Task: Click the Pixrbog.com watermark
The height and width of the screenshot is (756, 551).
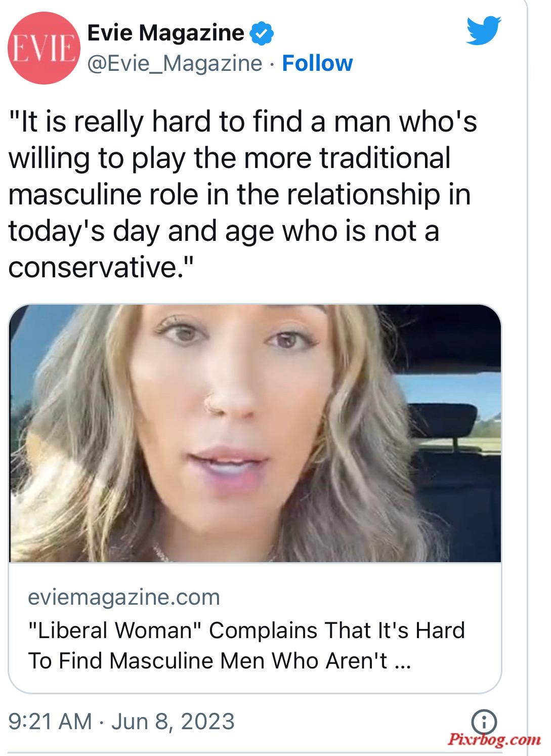Action: tap(494, 739)
